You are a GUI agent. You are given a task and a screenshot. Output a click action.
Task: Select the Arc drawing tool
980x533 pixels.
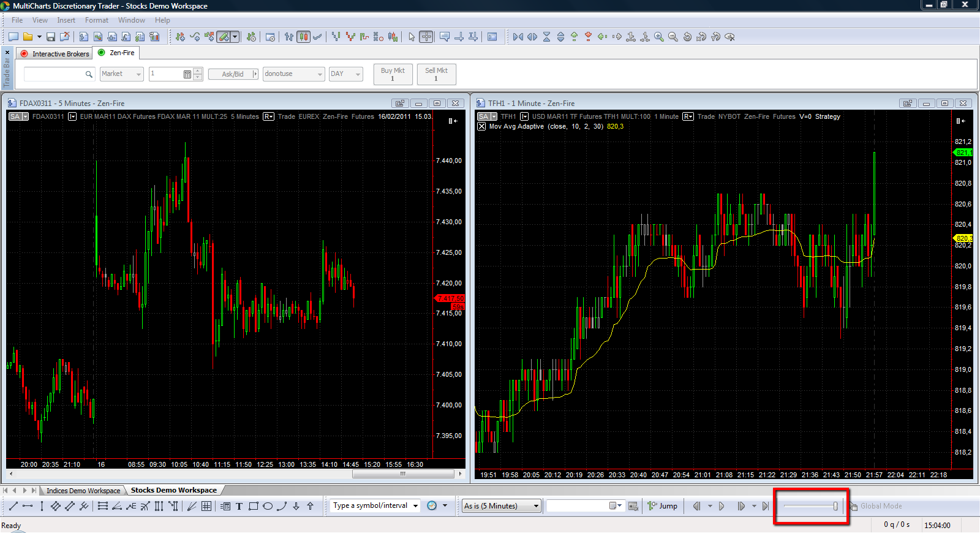pos(282,506)
